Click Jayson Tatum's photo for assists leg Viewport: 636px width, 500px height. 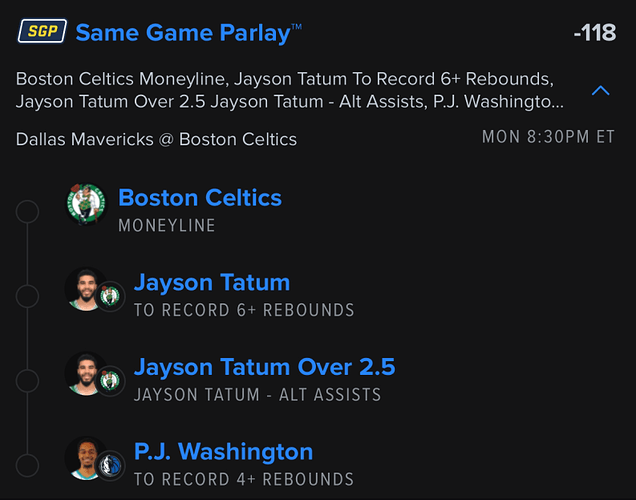(84, 374)
